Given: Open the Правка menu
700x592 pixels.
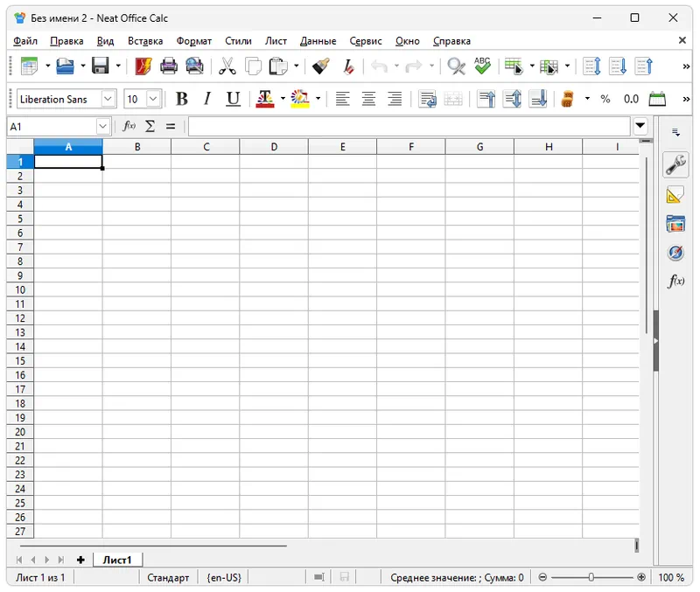Looking at the screenshot, I should point(66,41).
